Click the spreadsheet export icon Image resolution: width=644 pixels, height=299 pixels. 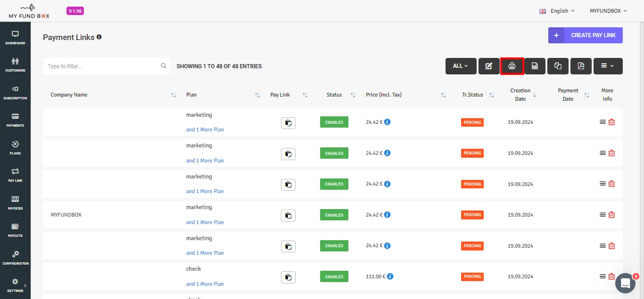(x=535, y=66)
